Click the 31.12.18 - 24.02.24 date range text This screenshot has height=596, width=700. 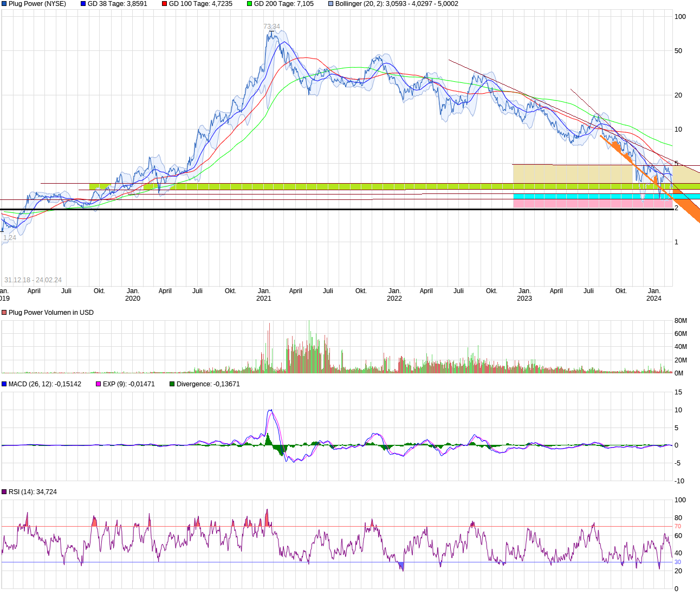(x=33, y=280)
